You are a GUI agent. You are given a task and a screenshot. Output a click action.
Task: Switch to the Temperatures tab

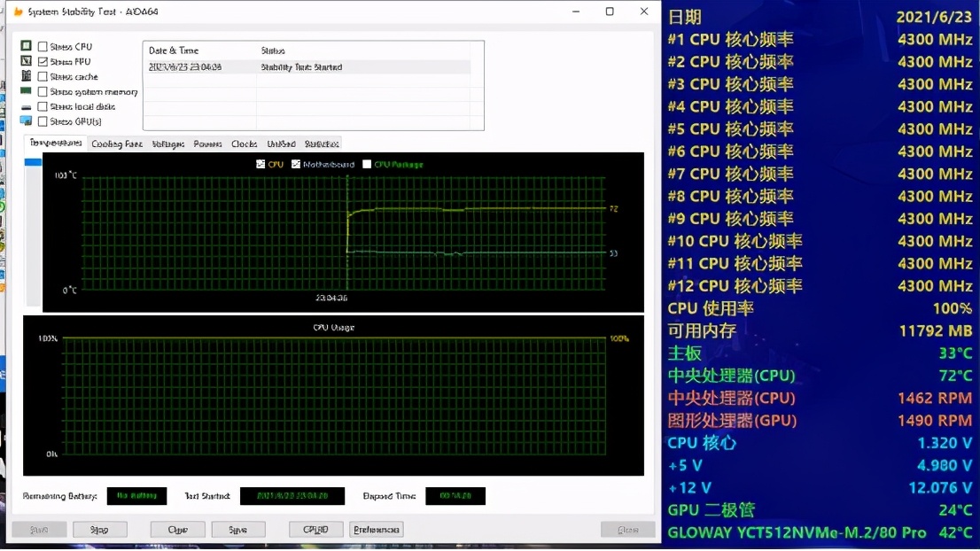point(56,143)
